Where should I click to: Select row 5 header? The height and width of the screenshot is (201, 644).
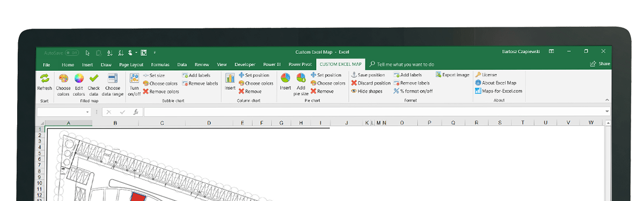tap(40, 153)
